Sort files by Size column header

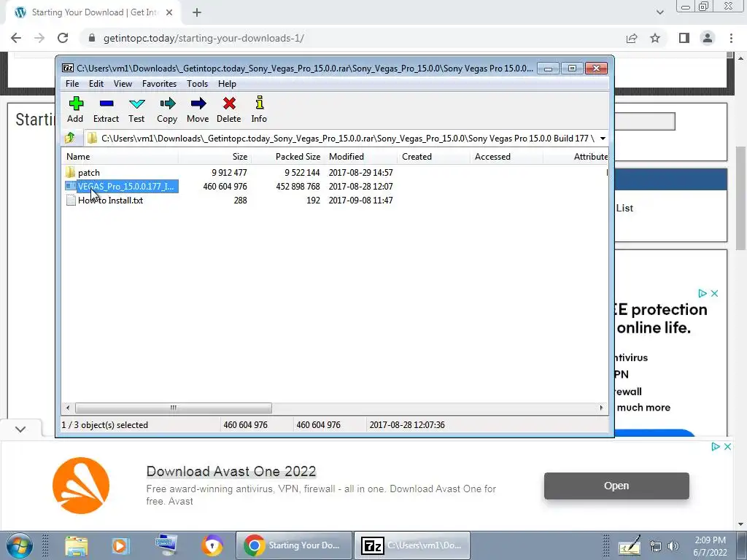pos(215,157)
